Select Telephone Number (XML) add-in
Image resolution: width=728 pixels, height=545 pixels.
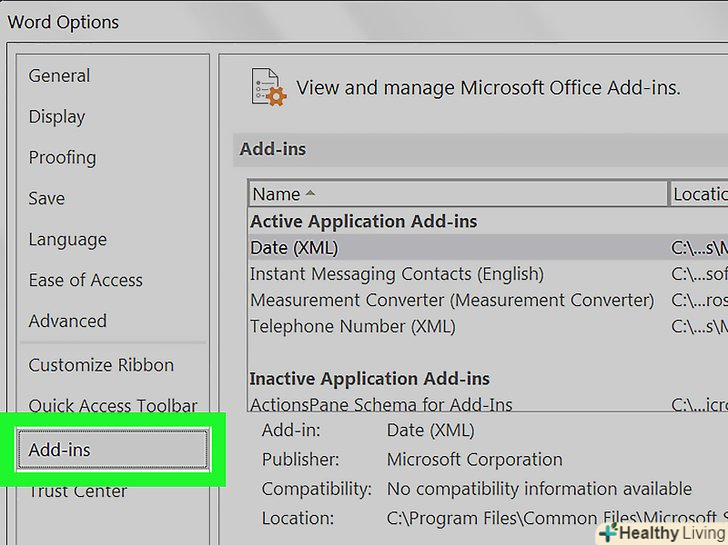[352, 326]
